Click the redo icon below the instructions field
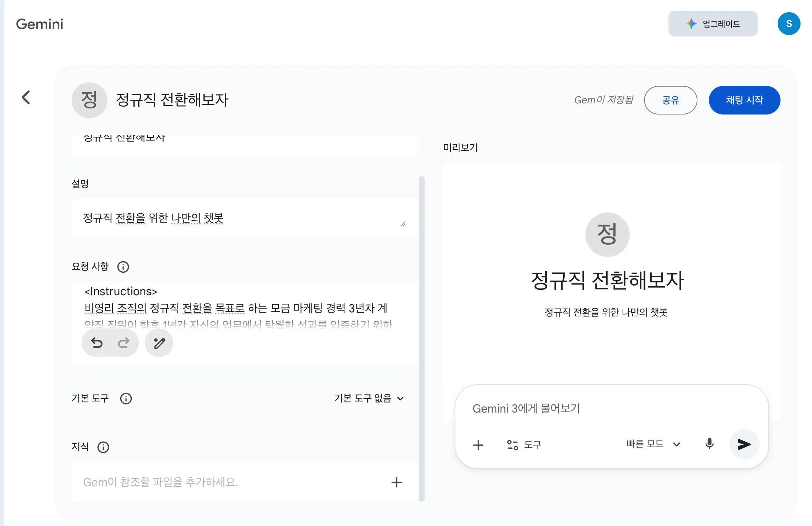The height and width of the screenshot is (526, 812). [124, 342]
